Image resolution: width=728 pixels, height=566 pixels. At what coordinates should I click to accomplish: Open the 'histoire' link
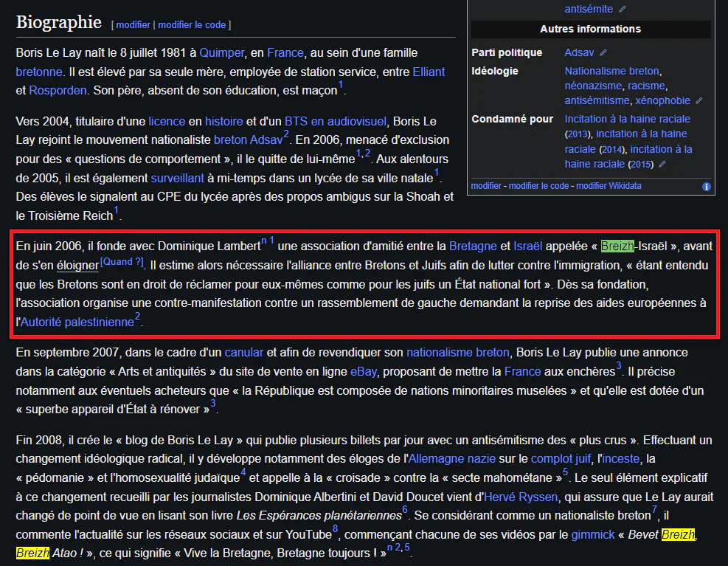[223, 121]
